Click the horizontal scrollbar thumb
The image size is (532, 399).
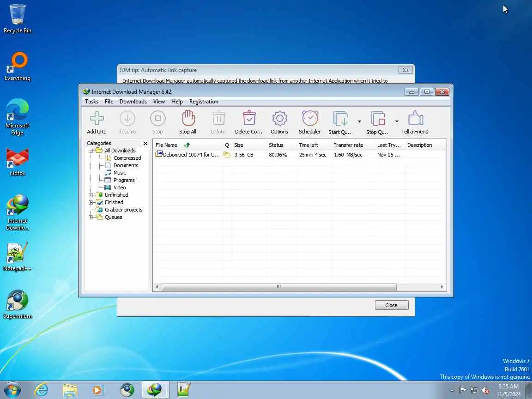click(x=279, y=287)
